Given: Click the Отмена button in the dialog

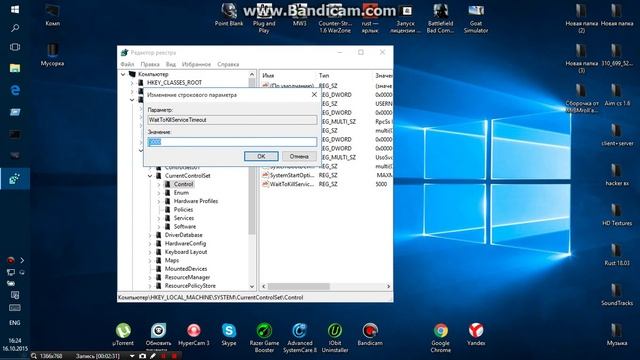Looking at the screenshot, I should coord(299,156).
